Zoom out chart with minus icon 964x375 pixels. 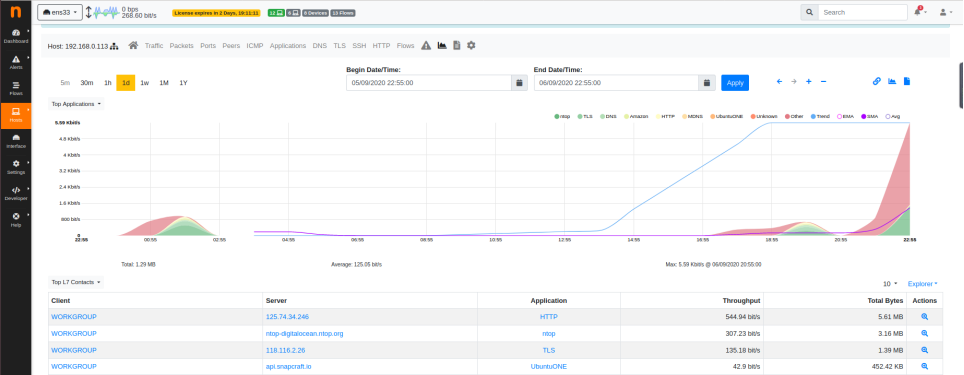pyautogui.click(x=824, y=81)
